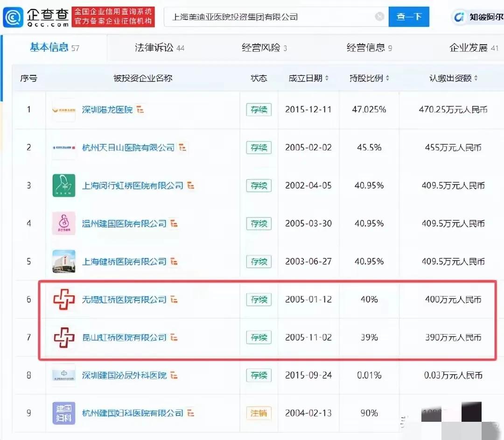Image resolution: width=504 pixels, height=440 pixels.
Task: Click red cross logo of 昆山虹桥医院
Action: [63, 337]
